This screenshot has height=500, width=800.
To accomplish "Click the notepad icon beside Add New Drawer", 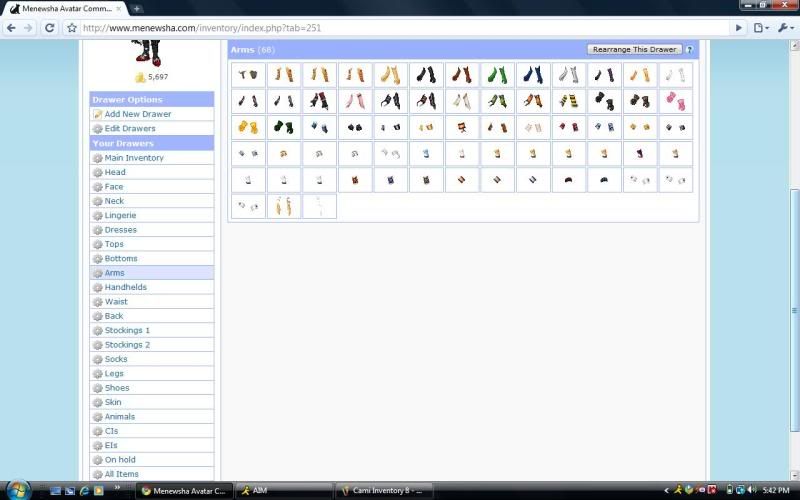I will pyautogui.click(x=97, y=114).
